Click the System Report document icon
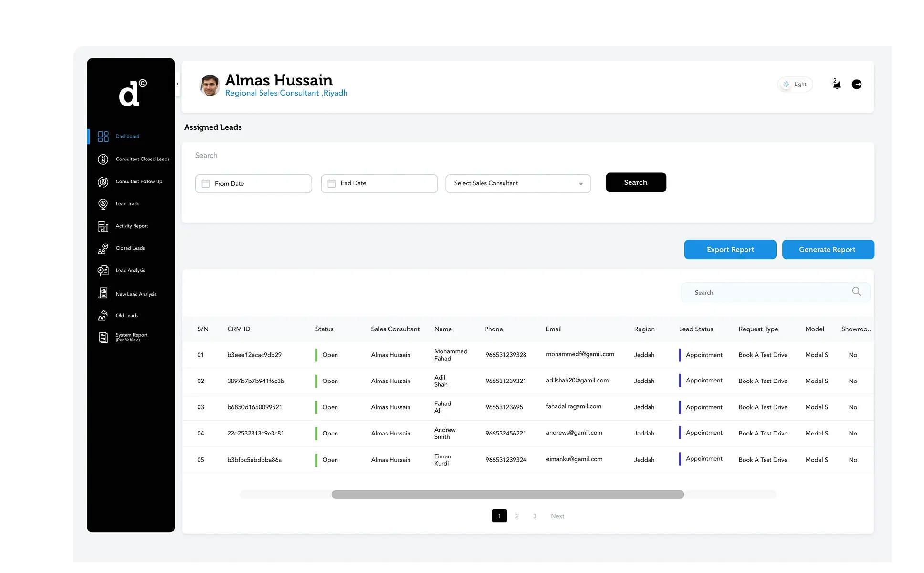The width and height of the screenshot is (924, 573). click(x=103, y=337)
